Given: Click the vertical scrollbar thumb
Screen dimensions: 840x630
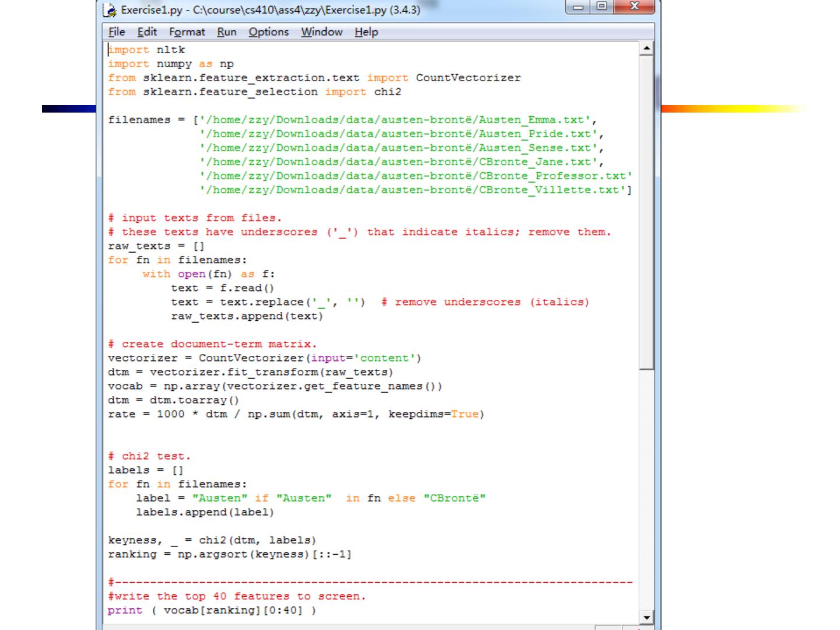Looking at the screenshot, I should 646,210.
